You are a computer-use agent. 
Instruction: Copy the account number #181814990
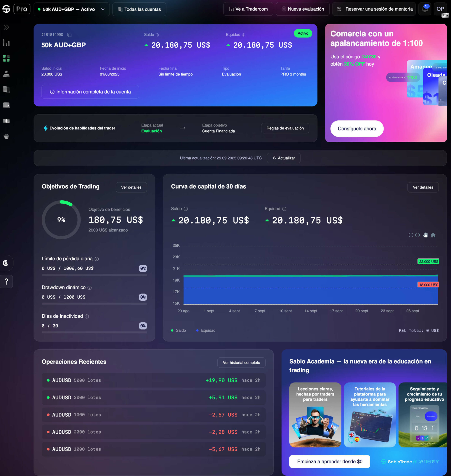point(70,35)
